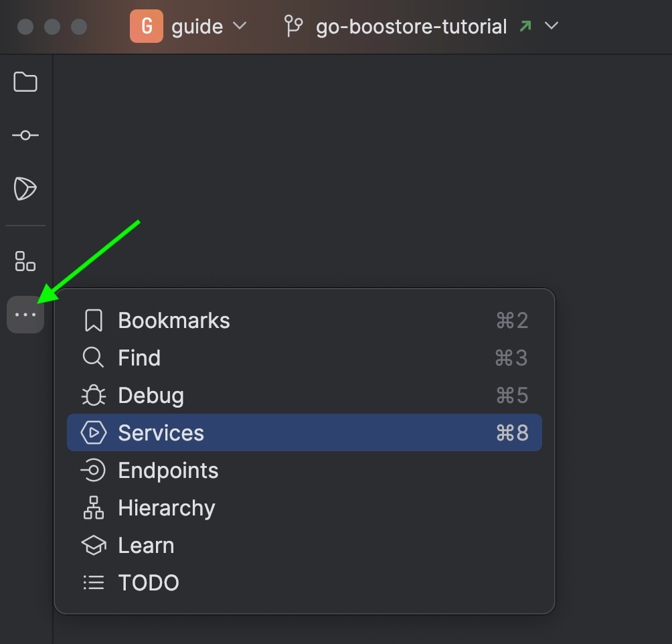The width and height of the screenshot is (672, 644).
Task: Select Hierarchy from the menu
Action: [166, 508]
